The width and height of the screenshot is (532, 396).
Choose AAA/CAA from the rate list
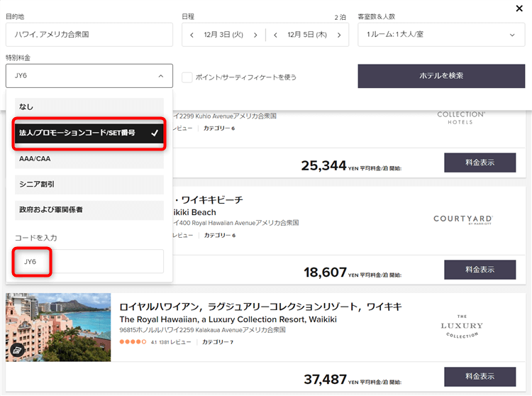[x=89, y=158]
